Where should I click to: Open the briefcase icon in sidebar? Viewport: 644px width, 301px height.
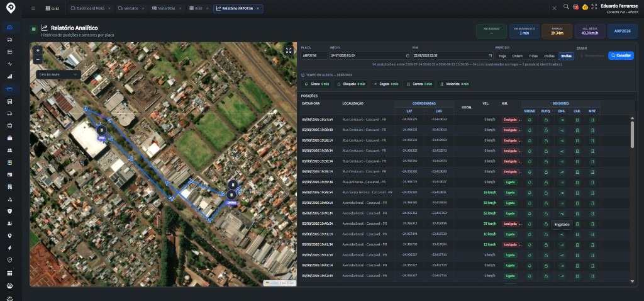point(10,138)
